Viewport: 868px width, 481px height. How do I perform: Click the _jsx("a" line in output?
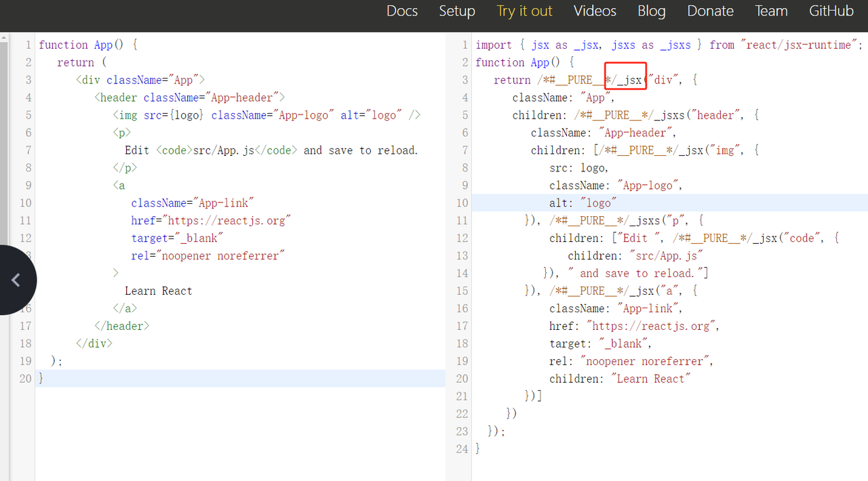611,291
